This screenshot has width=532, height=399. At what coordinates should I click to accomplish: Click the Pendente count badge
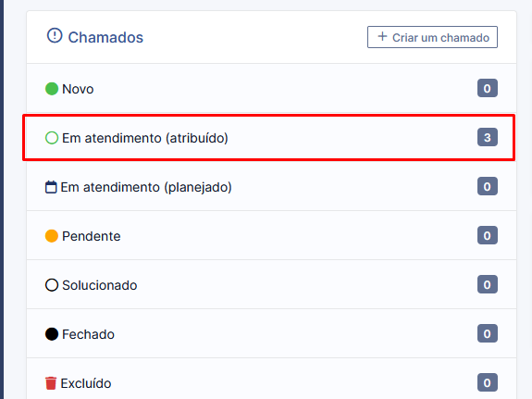[488, 235]
